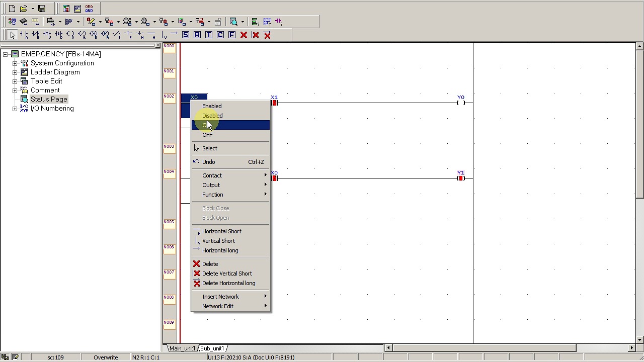Select Table Edit in project tree

coord(46,81)
